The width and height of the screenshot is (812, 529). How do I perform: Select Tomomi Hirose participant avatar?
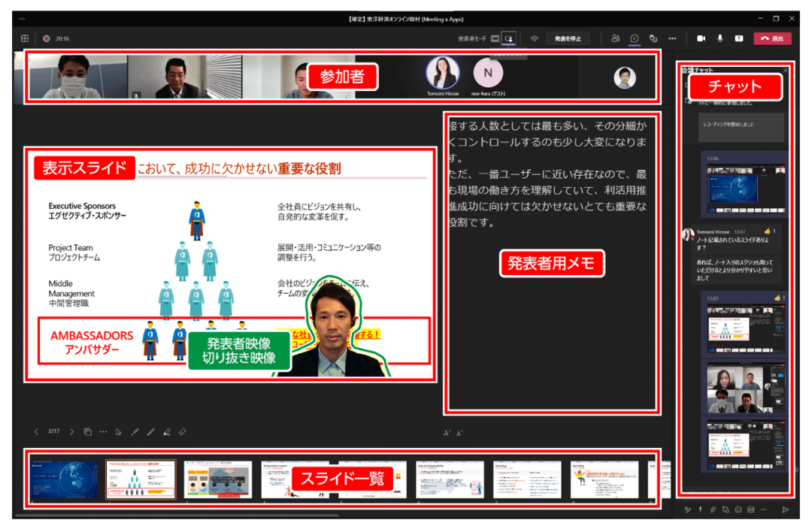(443, 73)
